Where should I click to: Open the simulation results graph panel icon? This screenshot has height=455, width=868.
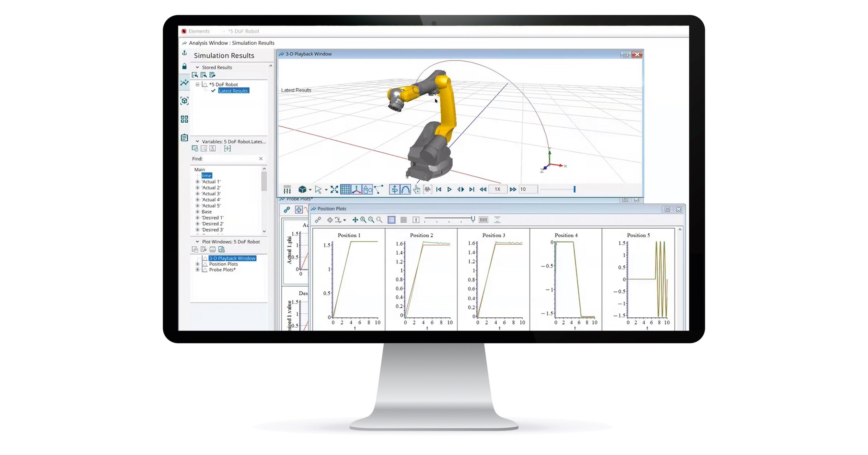click(x=184, y=83)
